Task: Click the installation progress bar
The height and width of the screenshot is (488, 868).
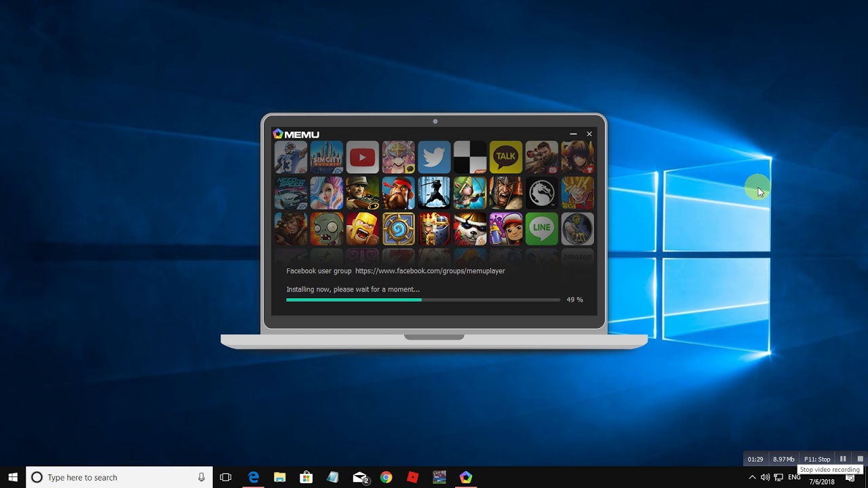Action: pos(423,300)
